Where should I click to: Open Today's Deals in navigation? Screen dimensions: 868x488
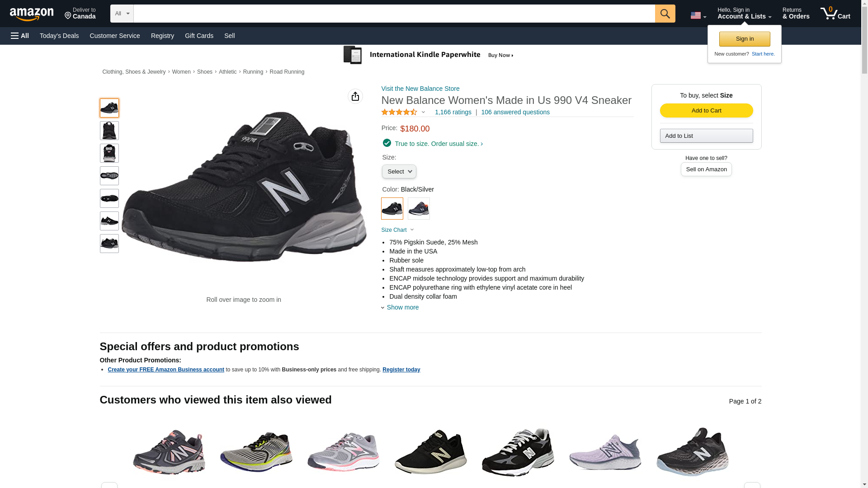(59, 36)
